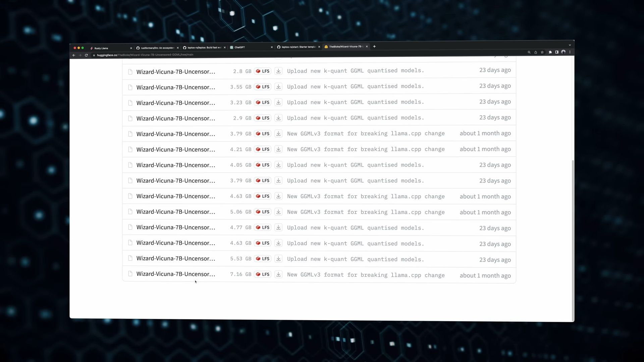
Task: Open the user profile avatar menu
Action: point(563,52)
